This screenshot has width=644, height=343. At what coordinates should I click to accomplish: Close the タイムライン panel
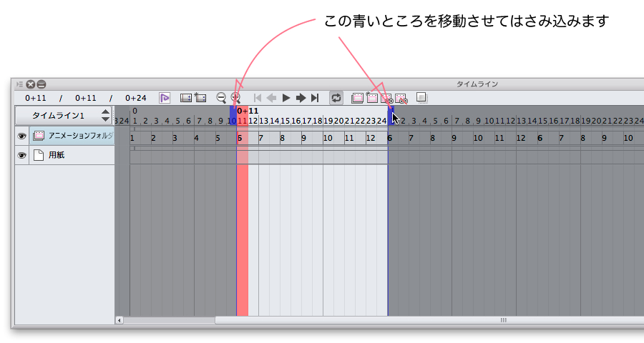[30, 84]
